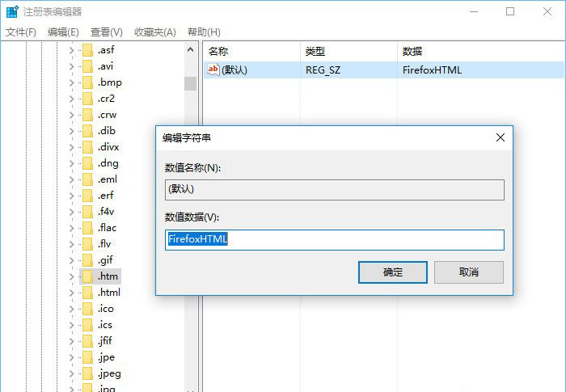
Task: Select the .html tree key label
Action: (x=109, y=293)
